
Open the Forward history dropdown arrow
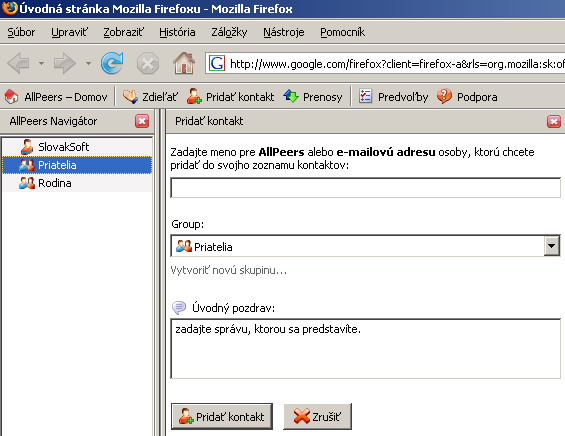[x=88, y=63]
